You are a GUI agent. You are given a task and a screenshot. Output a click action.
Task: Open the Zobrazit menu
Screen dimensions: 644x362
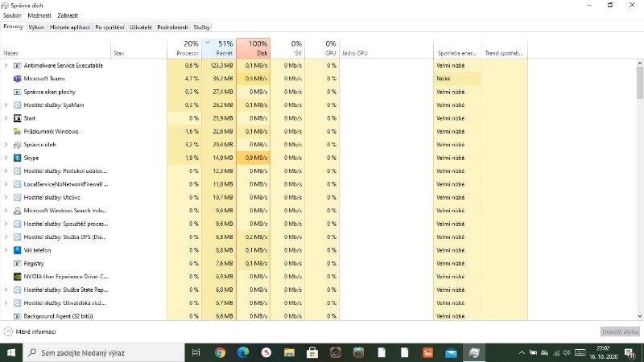click(68, 15)
